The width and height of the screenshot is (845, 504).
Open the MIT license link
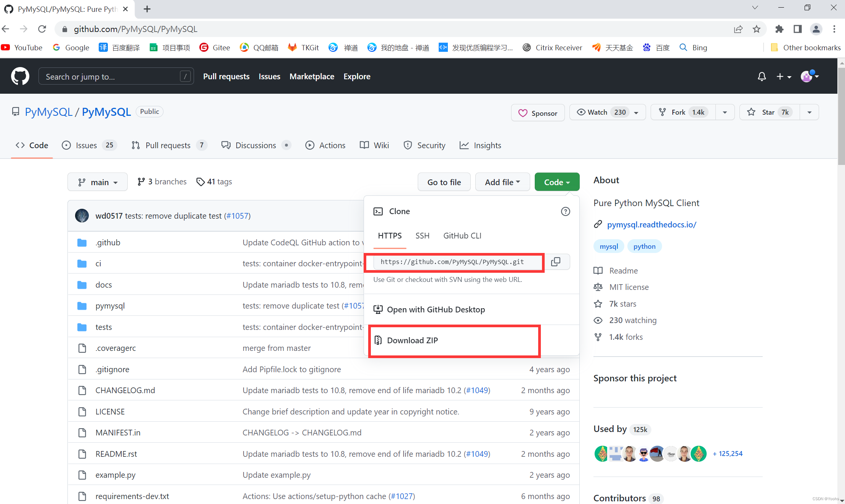tap(629, 287)
